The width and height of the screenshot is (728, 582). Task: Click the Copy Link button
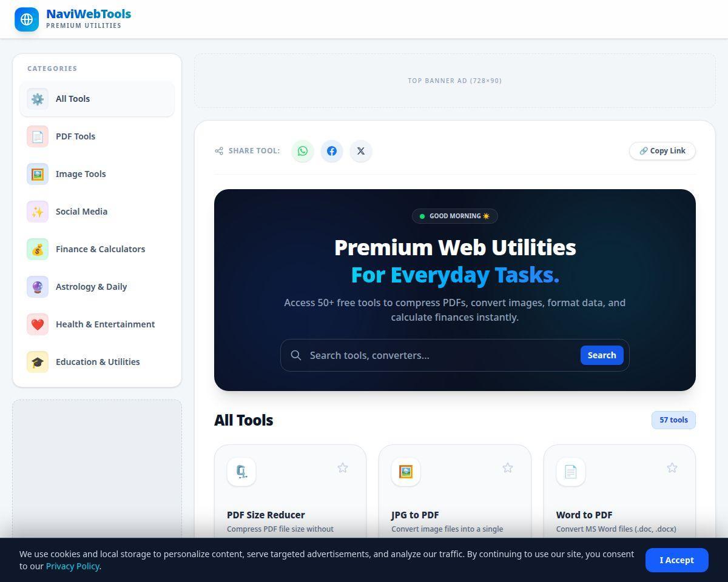(662, 151)
